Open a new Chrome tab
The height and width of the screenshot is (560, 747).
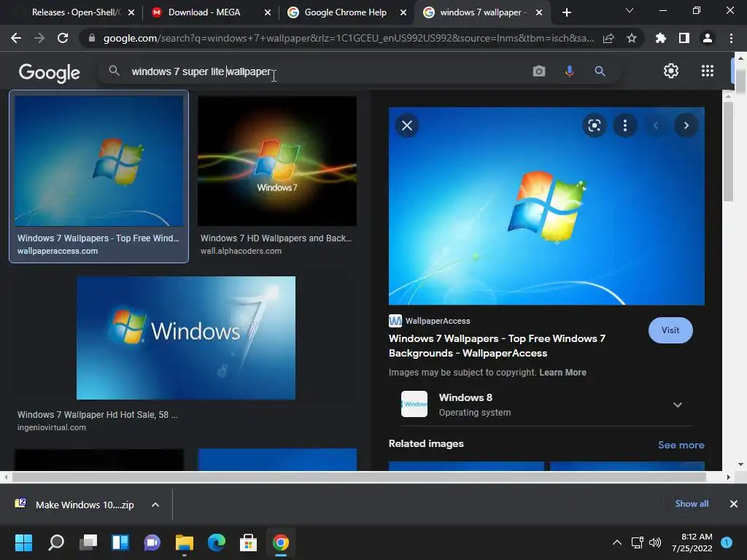[566, 12]
